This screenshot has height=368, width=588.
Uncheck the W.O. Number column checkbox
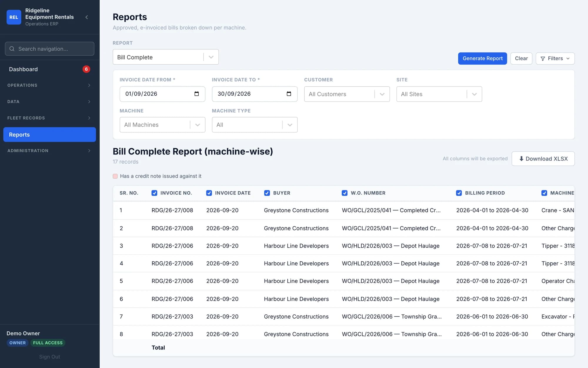[345, 193]
